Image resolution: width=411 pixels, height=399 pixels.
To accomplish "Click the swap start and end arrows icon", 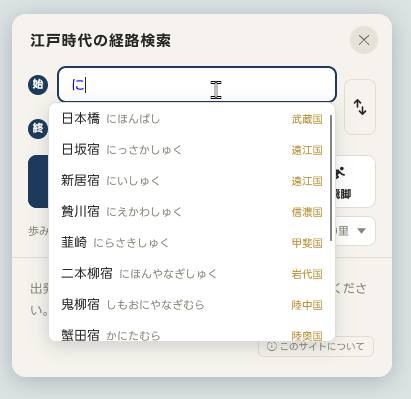I will [x=360, y=107].
